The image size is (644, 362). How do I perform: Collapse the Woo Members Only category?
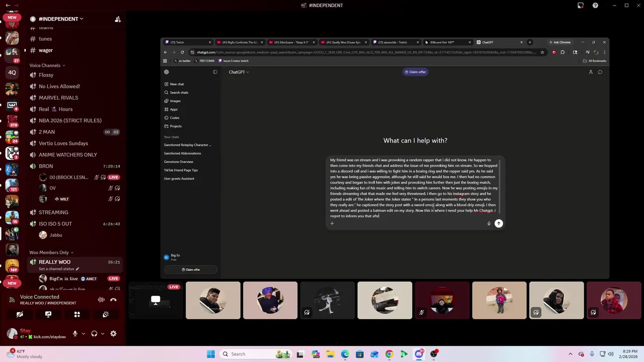[51, 252]
